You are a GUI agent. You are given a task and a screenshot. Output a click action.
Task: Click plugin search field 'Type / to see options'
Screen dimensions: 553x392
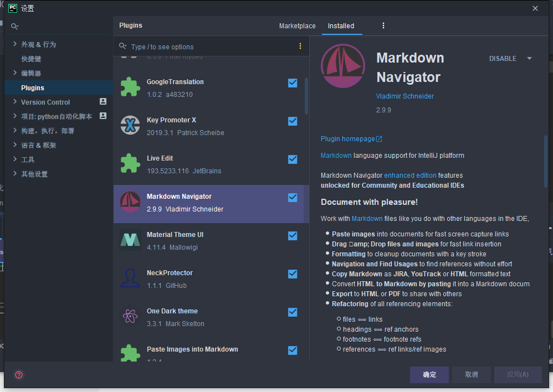tap(212, 47)
